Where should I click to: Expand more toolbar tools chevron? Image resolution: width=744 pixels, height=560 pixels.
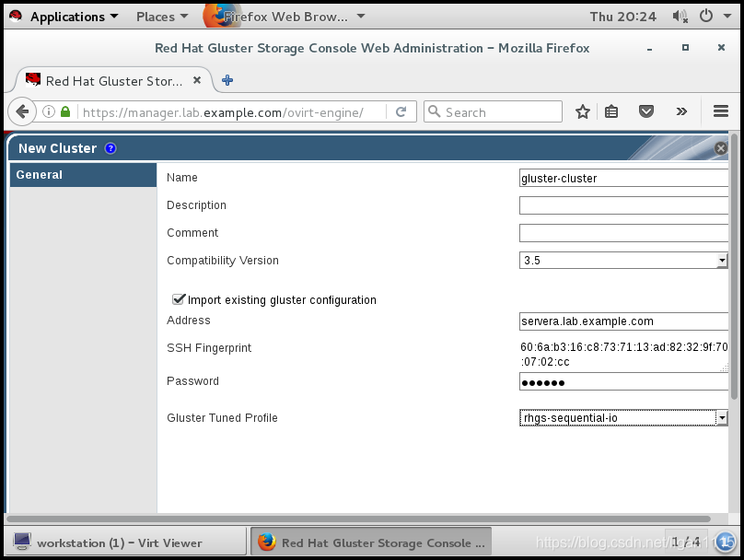click(681, 112)
